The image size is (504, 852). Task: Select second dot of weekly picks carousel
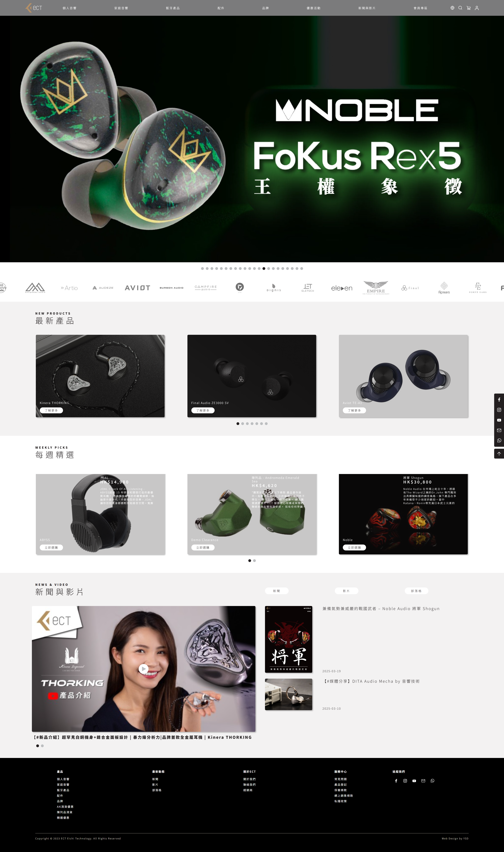(x=254, y=560)
